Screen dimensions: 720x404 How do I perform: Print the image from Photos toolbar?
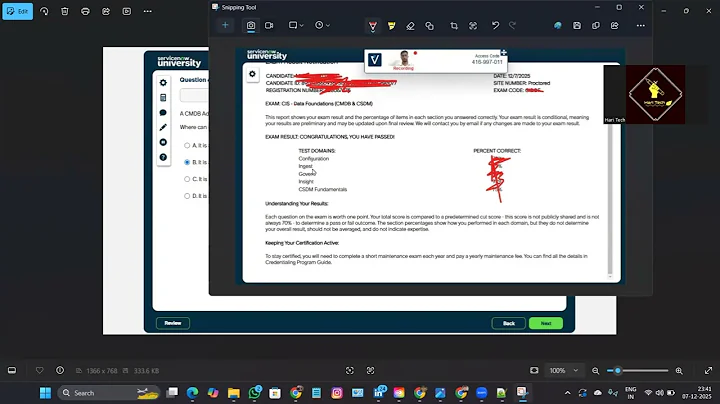85,11
